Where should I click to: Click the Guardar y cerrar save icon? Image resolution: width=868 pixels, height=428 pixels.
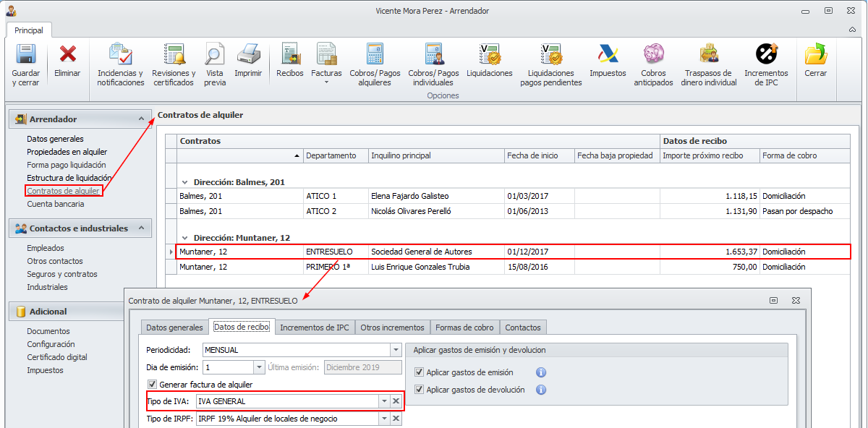click(x=26, y=55)
